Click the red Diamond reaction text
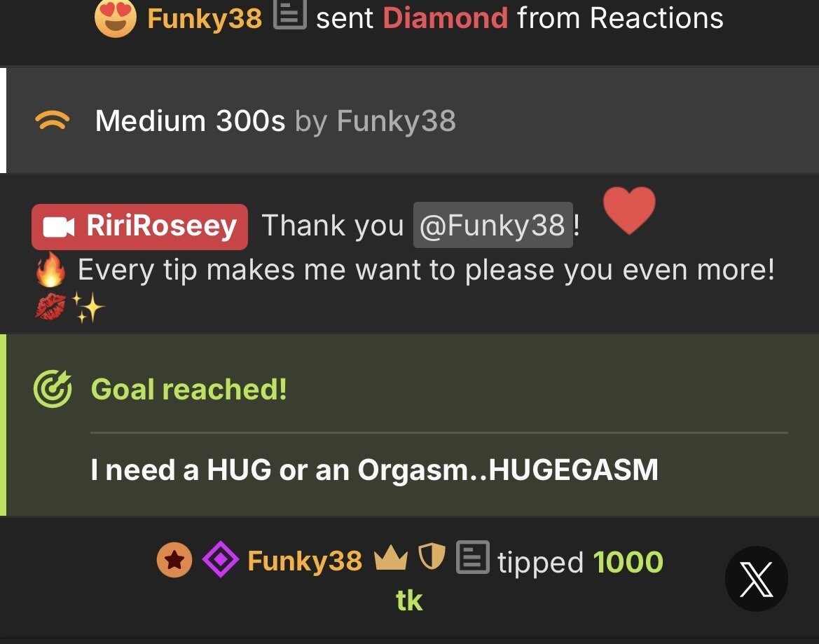The width and height of the screenshot is (819, 644). (x=446, y=18)
